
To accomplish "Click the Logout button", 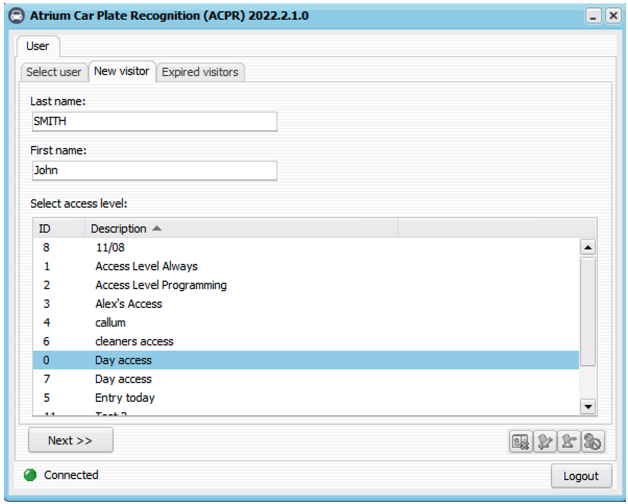I will 581,476.
